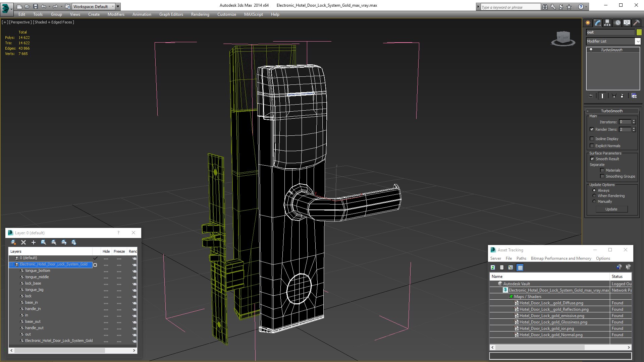Open the Bitmap Performance and Memory menu
Viewport: 644px width, 362px height.
pos(560,258)
